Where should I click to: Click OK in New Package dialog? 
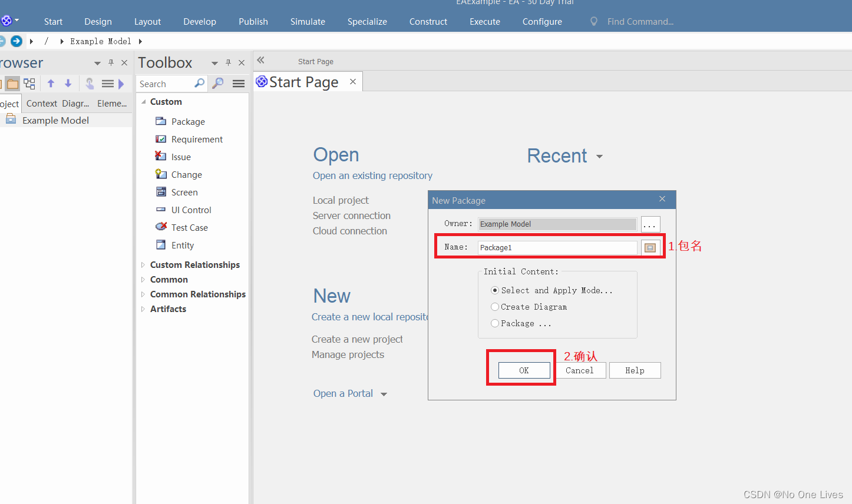[x=524, y=370]
